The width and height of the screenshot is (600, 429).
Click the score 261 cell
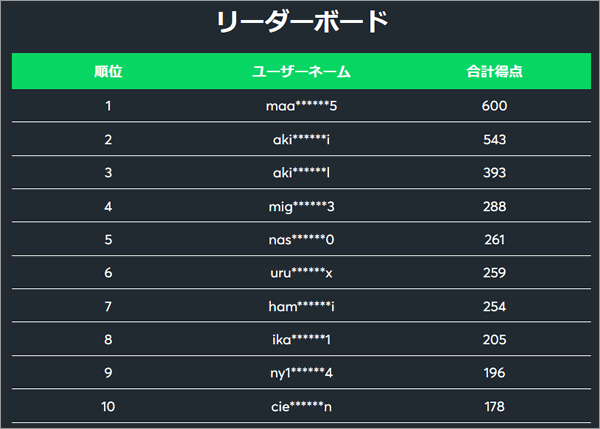tap(494, 240)
